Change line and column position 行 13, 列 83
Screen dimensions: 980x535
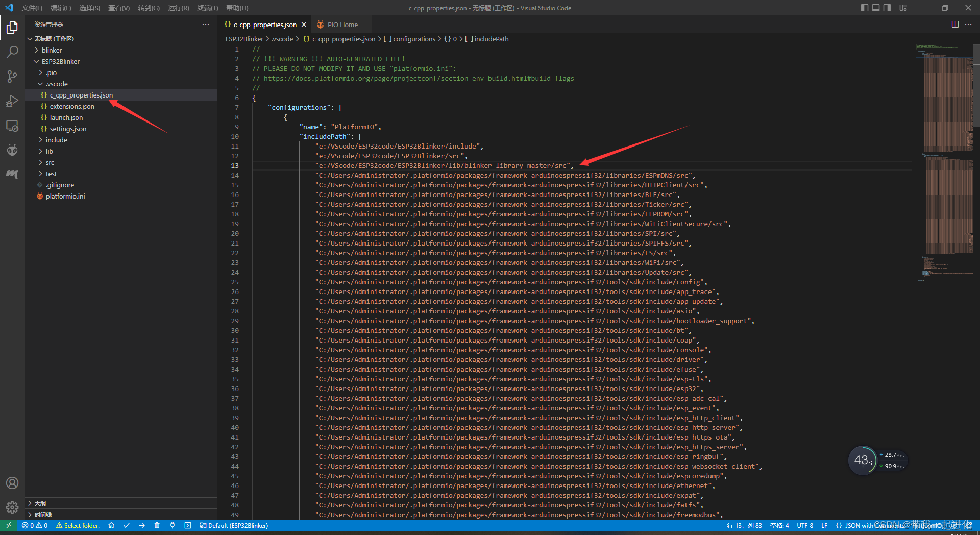744,525
